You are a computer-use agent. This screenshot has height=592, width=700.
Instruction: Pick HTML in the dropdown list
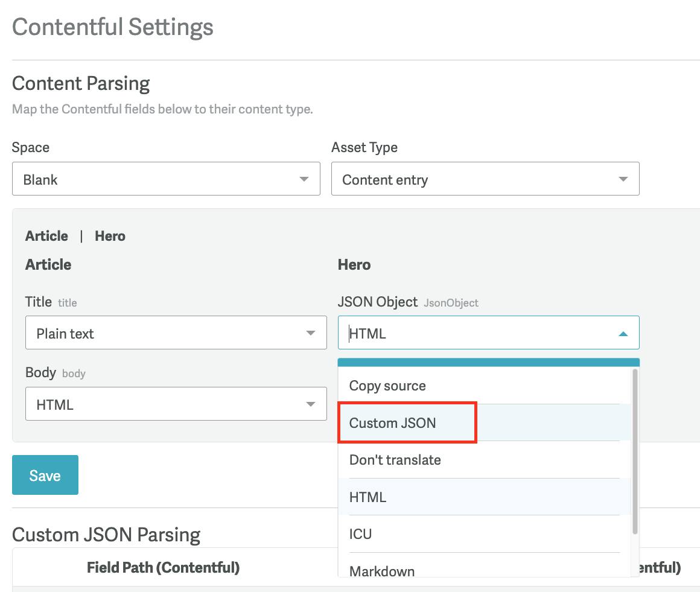click(367, 497)
